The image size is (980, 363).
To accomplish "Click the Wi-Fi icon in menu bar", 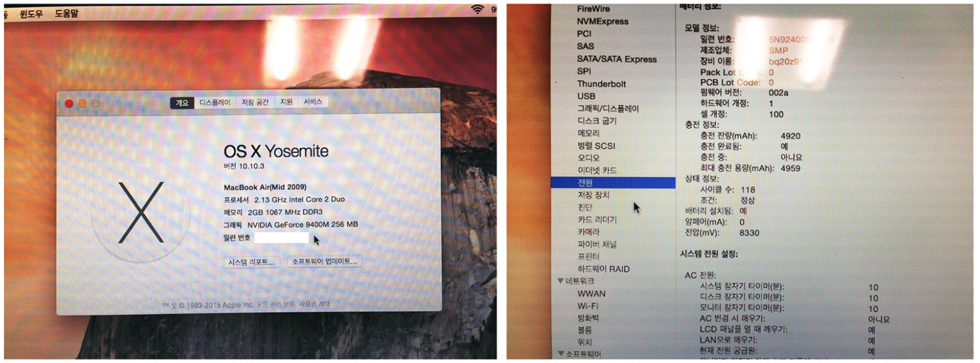I will (x=477, y=9).
